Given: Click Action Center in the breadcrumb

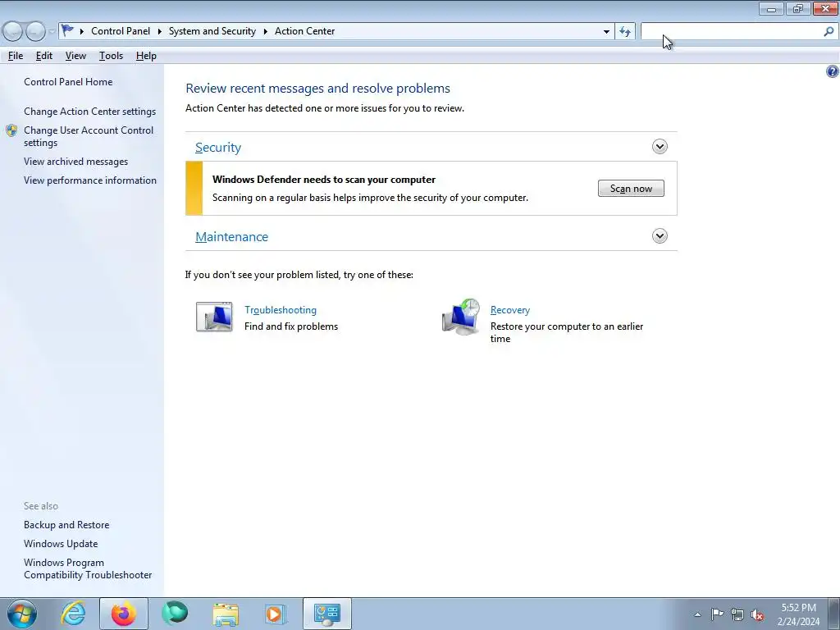Looking at the screenshot, I should [305, 31].
